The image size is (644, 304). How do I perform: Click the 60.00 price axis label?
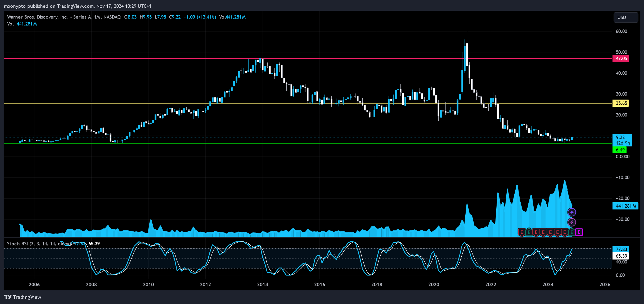click(622, 31)
